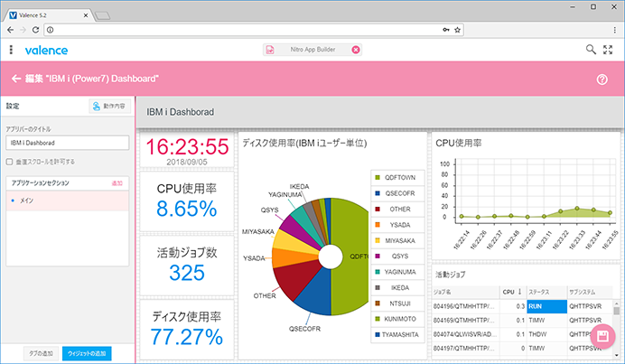Open the help question mark icon
This screenshot has width=625, height=364.
pyautogui.click(x=602, y=79)
